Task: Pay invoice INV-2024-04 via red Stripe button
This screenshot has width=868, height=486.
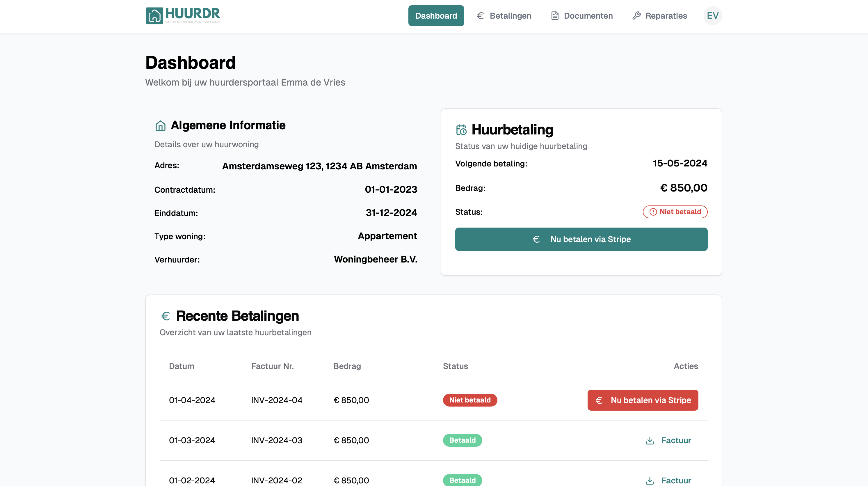Action: (x=643, y=400)
